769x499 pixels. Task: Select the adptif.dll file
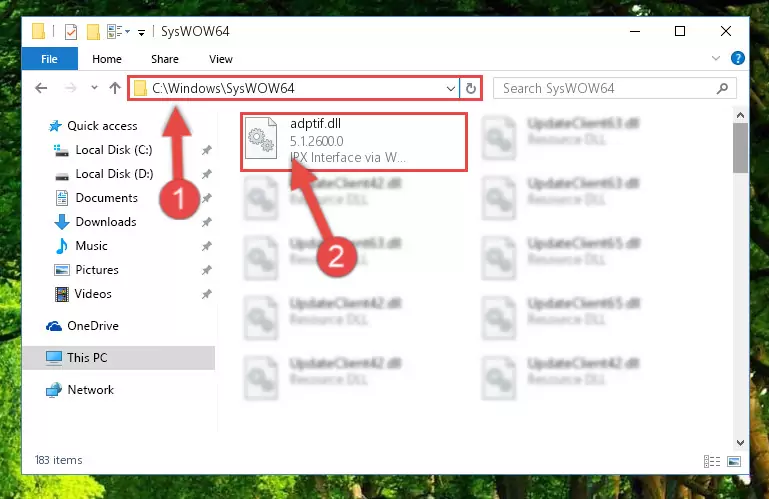pos(354,142)
